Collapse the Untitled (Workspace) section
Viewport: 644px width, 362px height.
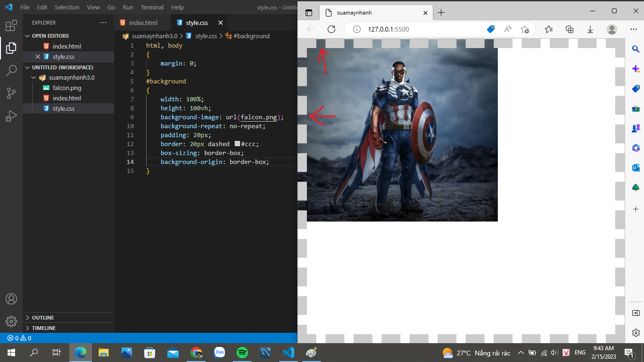click(x=68, y=67)
